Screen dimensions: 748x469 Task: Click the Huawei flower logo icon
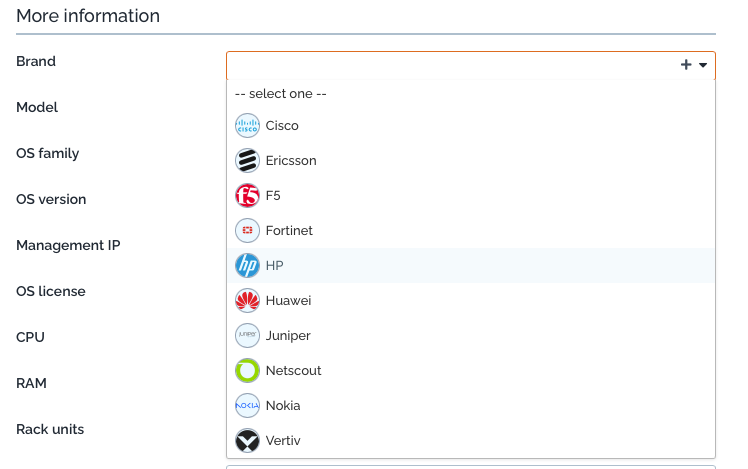point(247,301)
